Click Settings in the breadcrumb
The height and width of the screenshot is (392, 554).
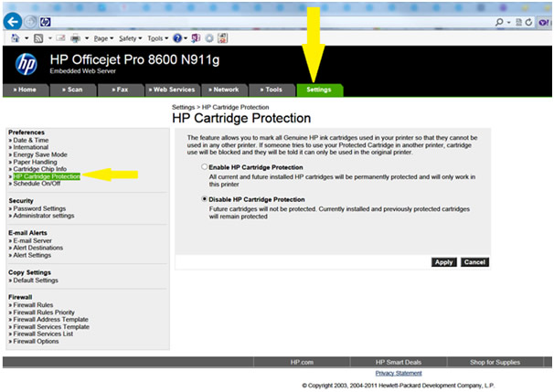(x=183, y=107)
